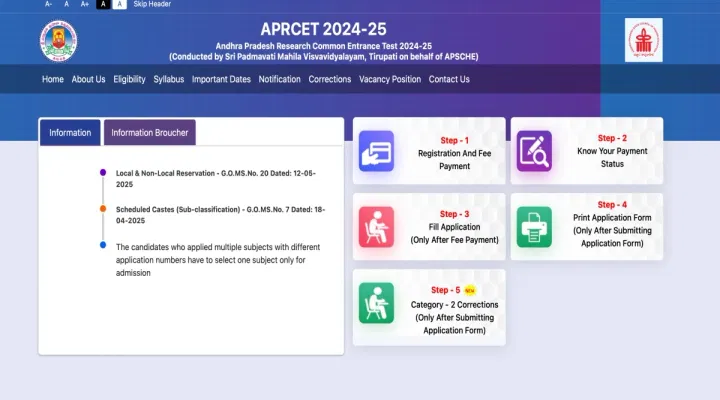This screenshot has width=720, height=400.
Task: Go to Important Dates in navigation
Action: (221, 79)
